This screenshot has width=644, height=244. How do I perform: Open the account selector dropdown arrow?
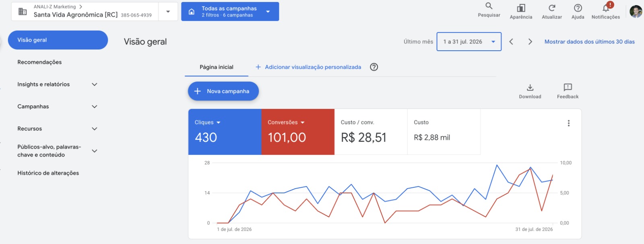click(x=168, y=12)
